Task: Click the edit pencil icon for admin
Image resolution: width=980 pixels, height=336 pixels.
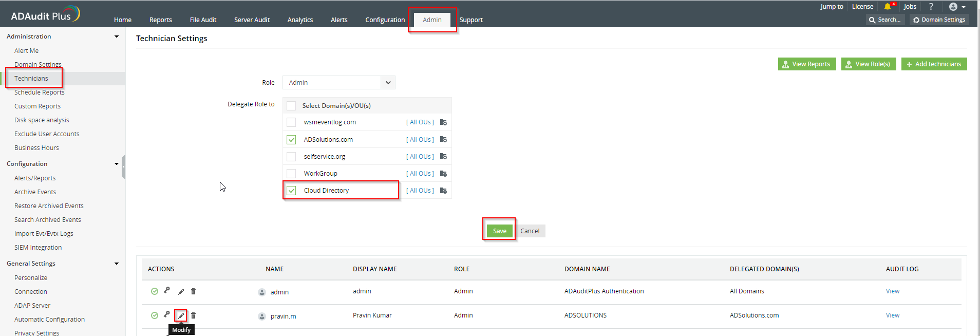Action: click(181, 291)
